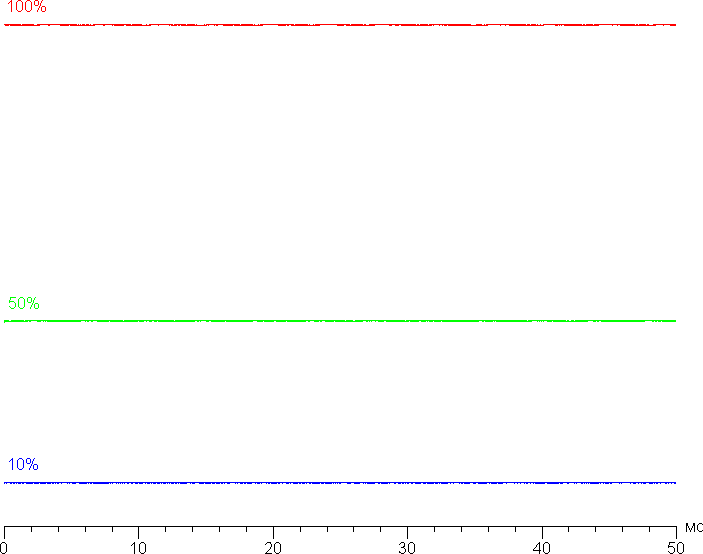This screenshot has width=703, height=554.
Task: Click the 30 tick label on time axis
Action: click(x=407, y=548)
